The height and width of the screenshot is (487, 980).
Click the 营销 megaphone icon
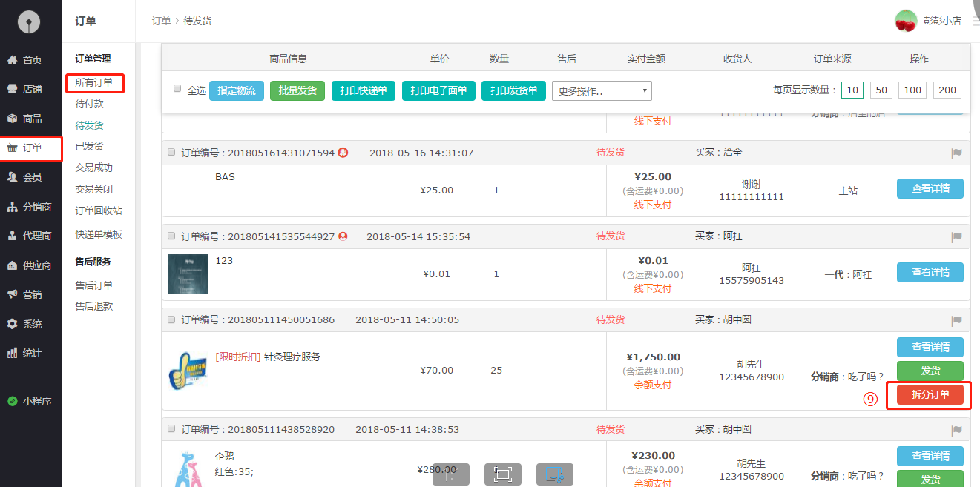point(12,294)
